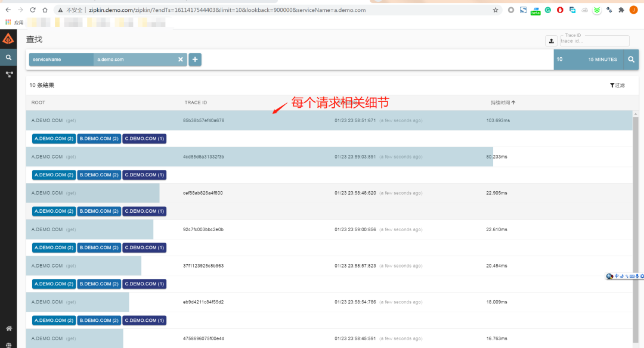Open the 过滤 filter dropdown
Screen dimensions: 644x348
pos(617,85)
